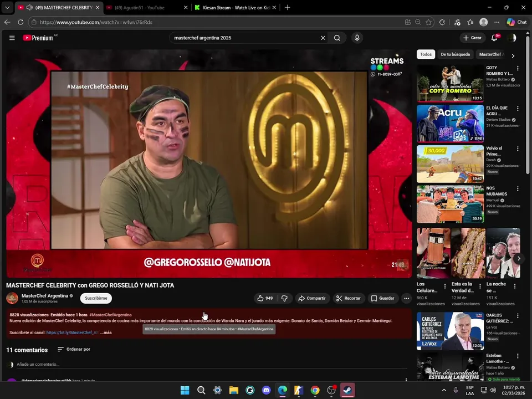The image size is (532, 399).
Task: Open the NOS MUDAMOS video thumbnail
Action: (450, 204)
